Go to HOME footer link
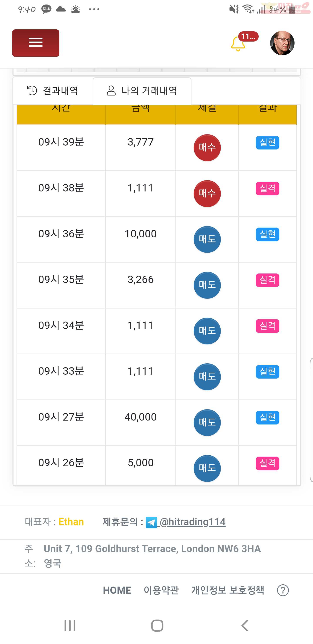This screenshot has height=644, width=313. click(x=117, y=590)
